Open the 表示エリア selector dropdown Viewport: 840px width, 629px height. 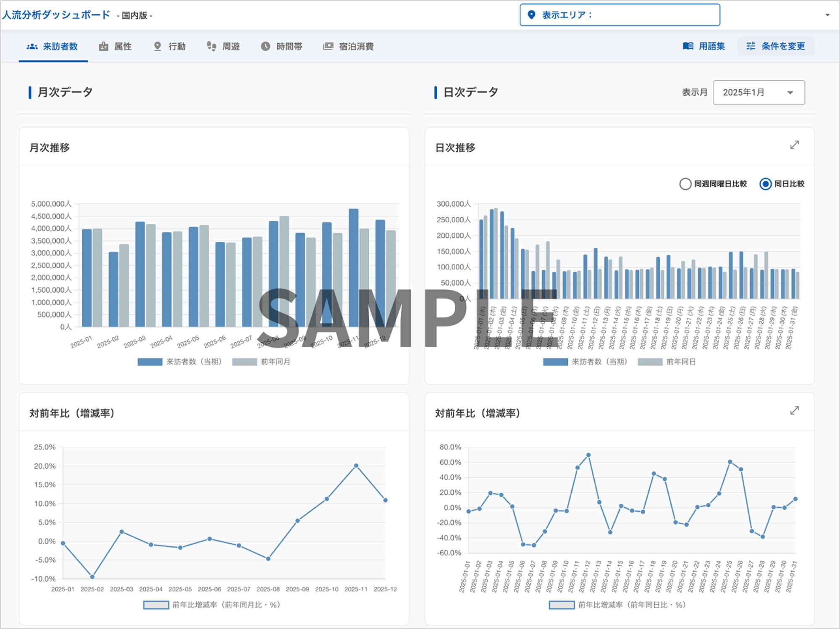[620, 15]
